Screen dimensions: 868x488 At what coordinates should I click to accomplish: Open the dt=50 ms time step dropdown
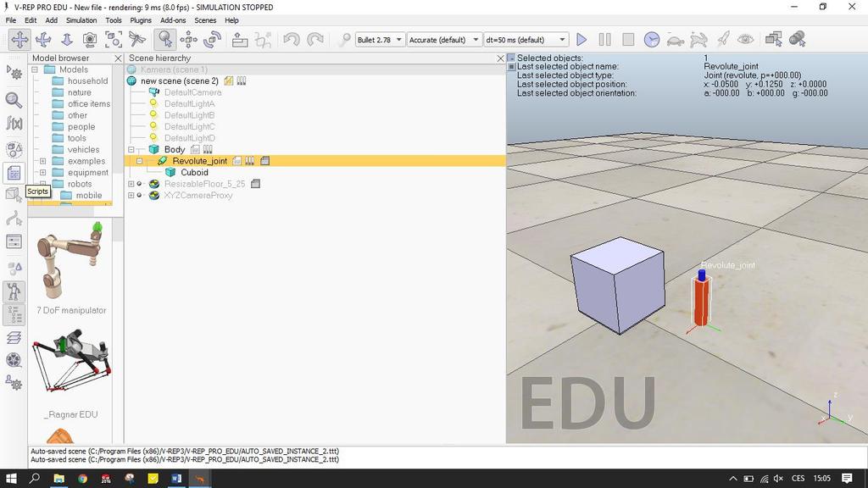(526, 40)
